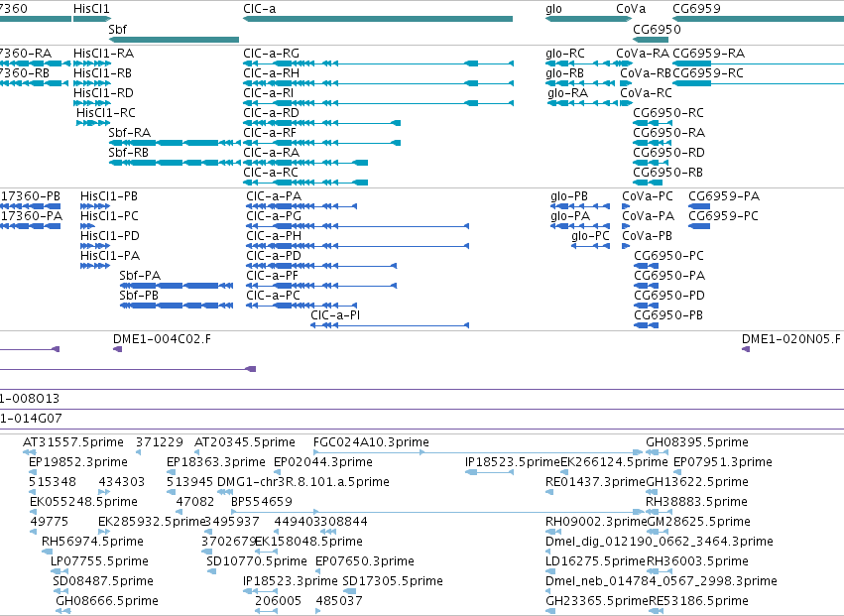Select EST AT20345.5prime

[x=244, y=442]
